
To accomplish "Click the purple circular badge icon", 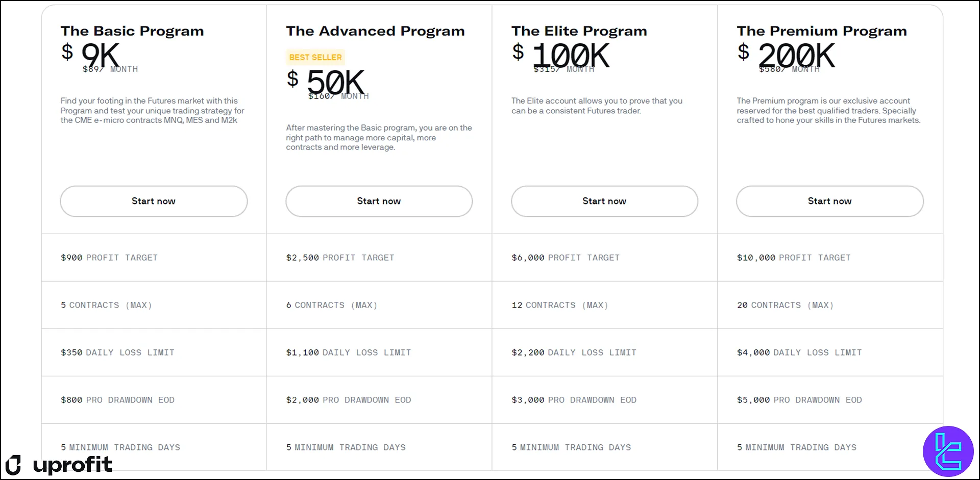I will 948,451.
